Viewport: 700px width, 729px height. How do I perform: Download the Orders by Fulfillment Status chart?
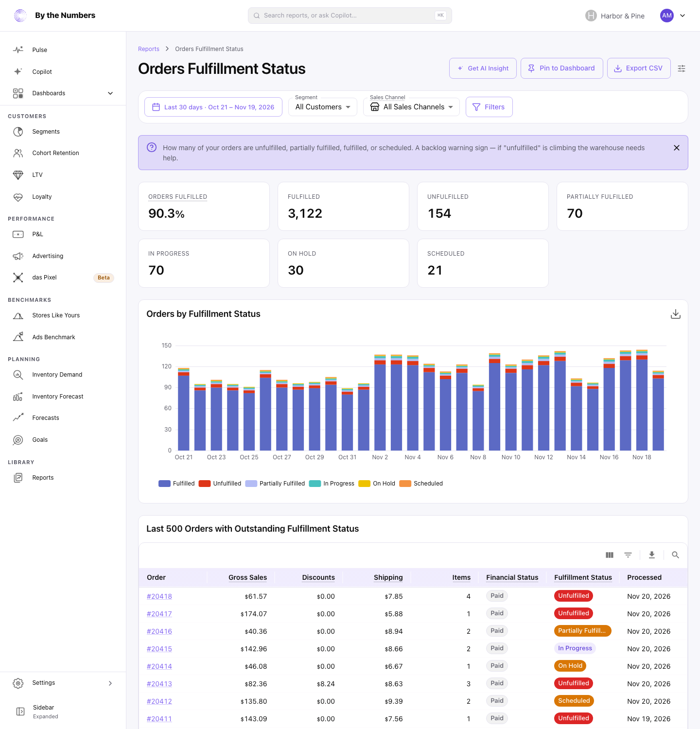(x=676, y=314)
